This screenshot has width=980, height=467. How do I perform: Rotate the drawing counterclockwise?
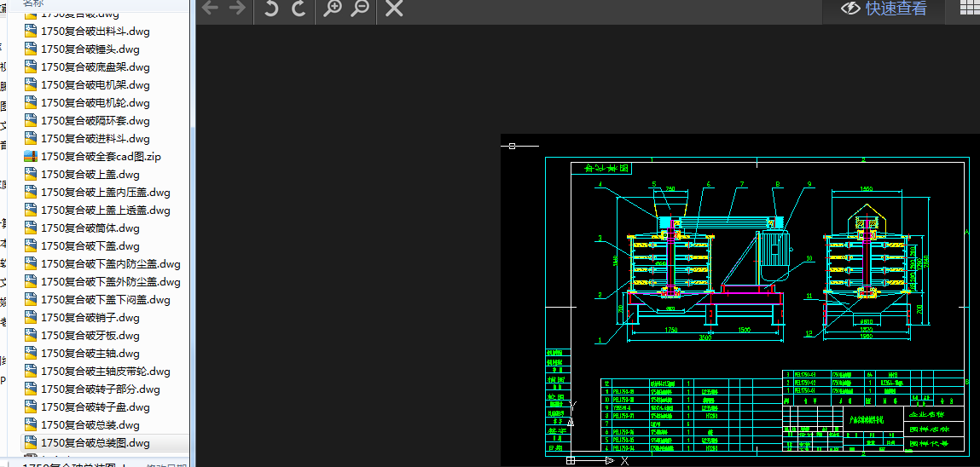pos(271,9)
